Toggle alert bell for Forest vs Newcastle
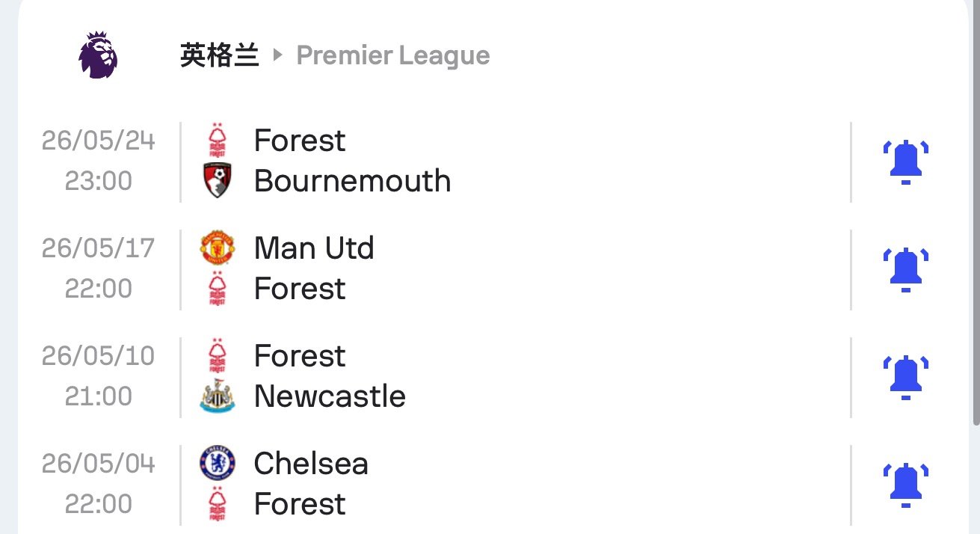The image size is (980, 534). [x=905, y=377]
